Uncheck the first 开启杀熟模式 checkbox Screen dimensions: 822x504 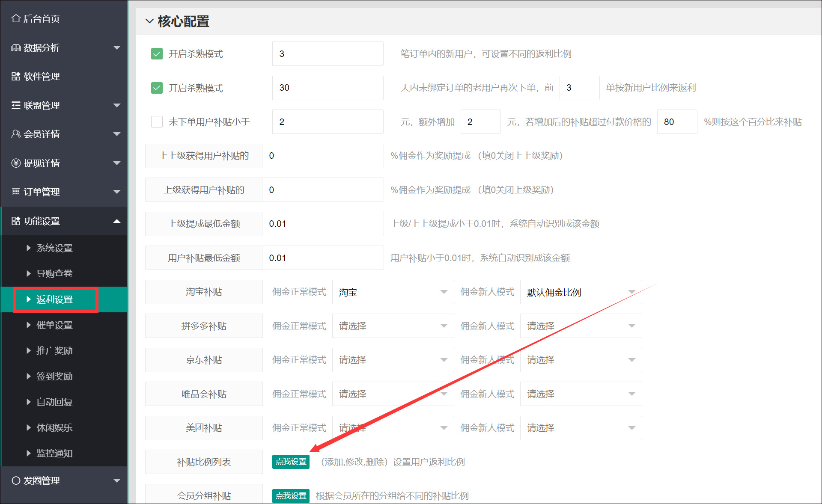157,54
